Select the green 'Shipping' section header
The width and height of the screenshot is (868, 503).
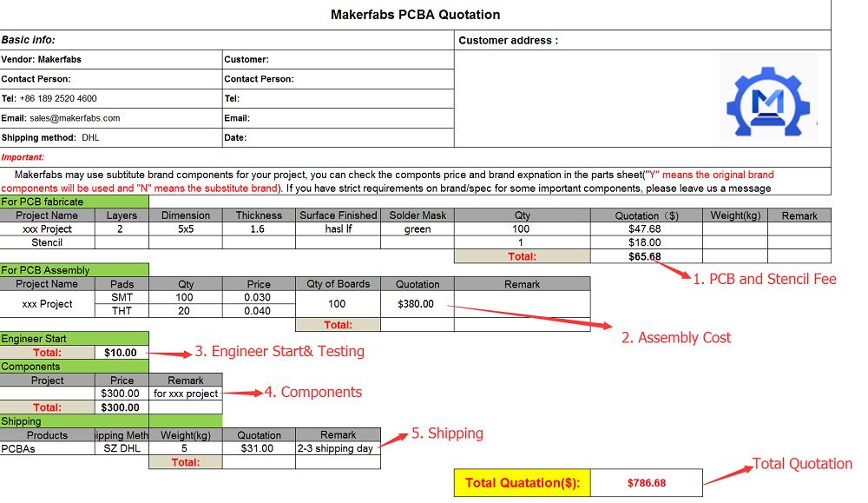pos(111,421)
